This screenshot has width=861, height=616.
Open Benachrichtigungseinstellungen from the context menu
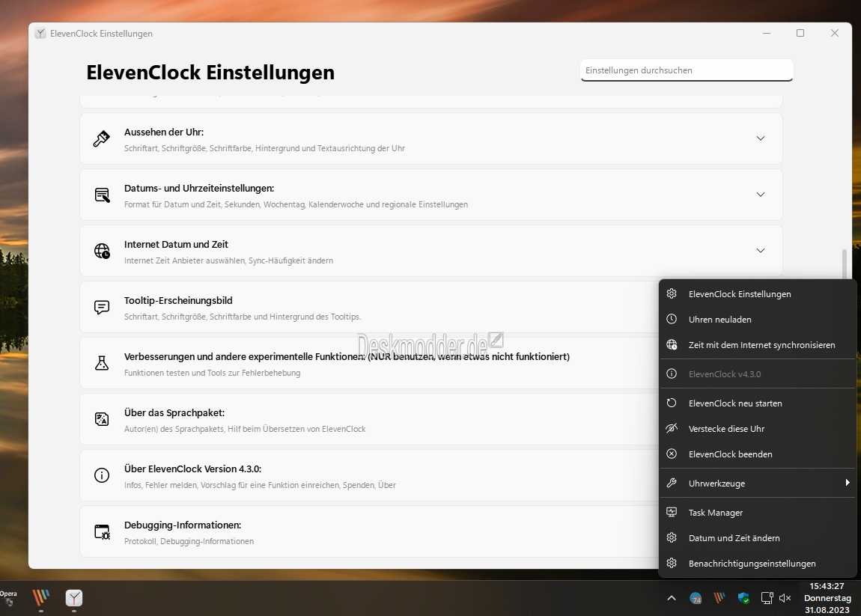coord(758,564)
